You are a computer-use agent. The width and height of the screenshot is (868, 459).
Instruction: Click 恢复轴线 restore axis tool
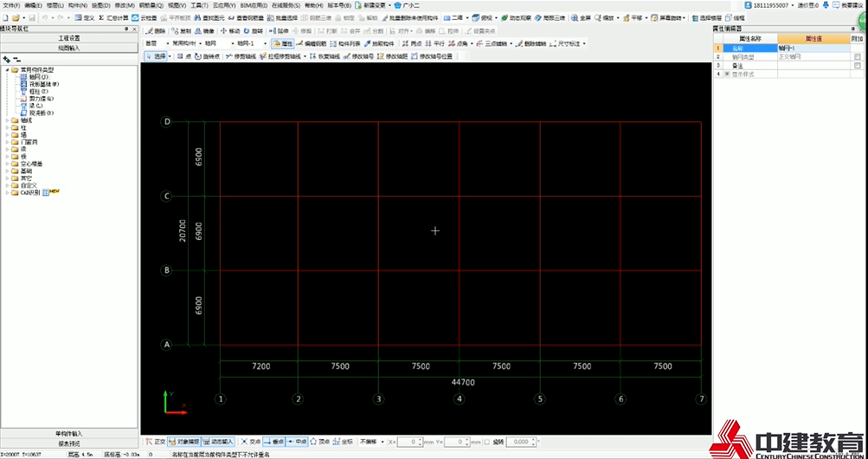(x=325, y=56)
